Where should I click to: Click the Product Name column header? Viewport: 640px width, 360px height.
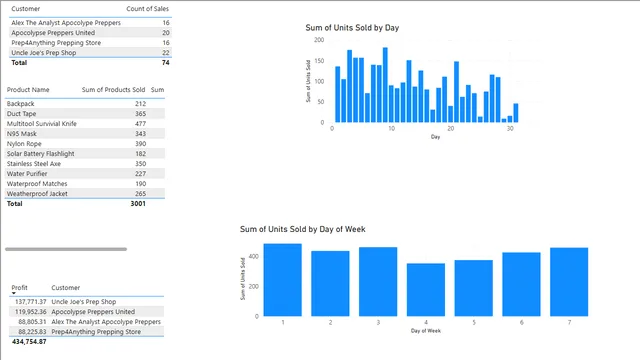tap(28, 90)
